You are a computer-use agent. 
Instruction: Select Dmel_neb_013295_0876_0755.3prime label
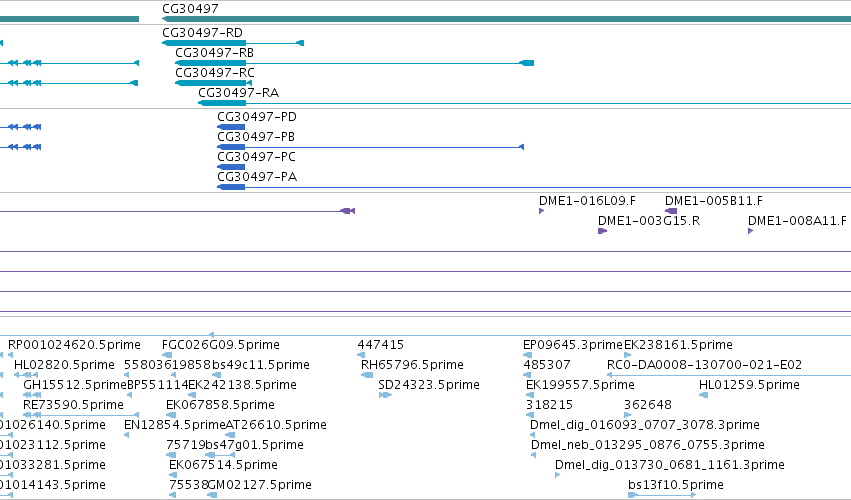647,445
